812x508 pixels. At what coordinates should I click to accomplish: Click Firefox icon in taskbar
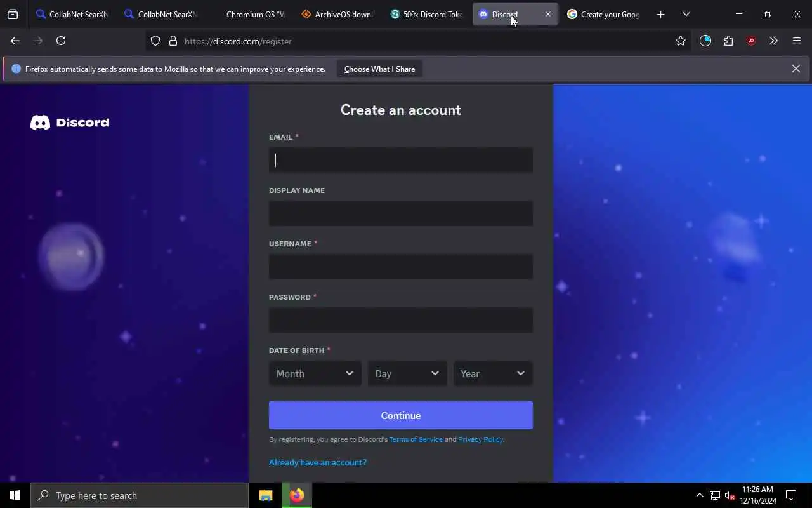click(x=297, y=495)
